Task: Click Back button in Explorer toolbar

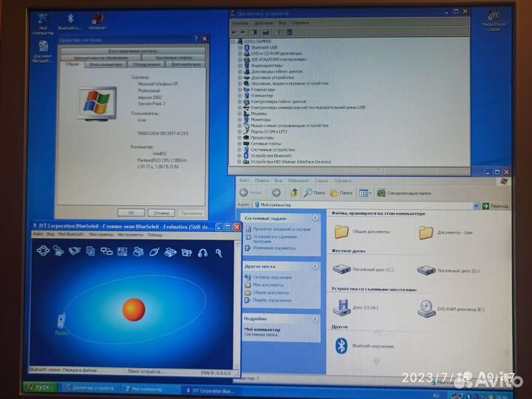Action: click(x=250, y=192)
